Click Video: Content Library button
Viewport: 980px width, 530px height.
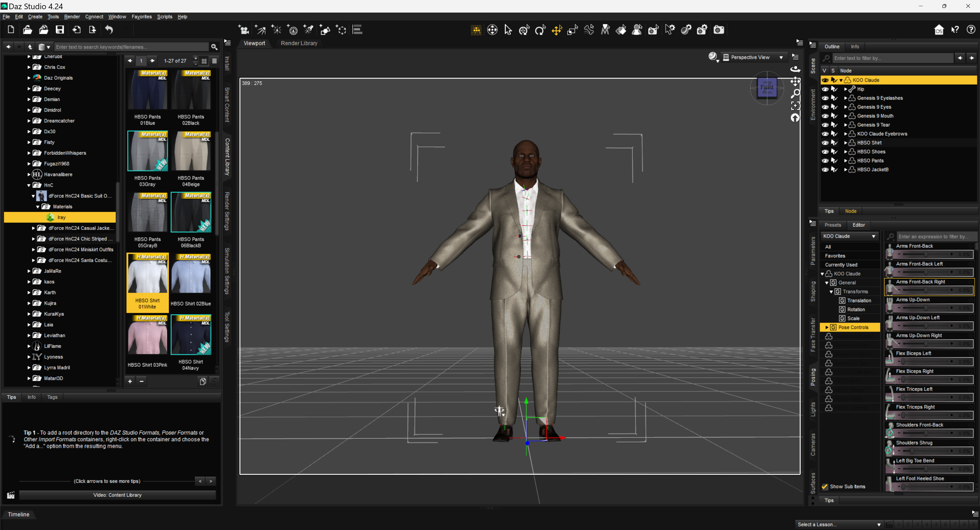click(x=117, y=495)
